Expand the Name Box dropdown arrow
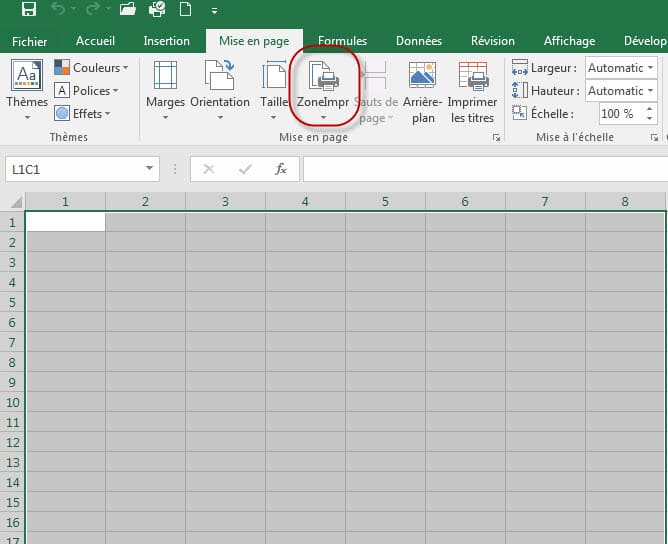The image size is (668, 544). 149,169
